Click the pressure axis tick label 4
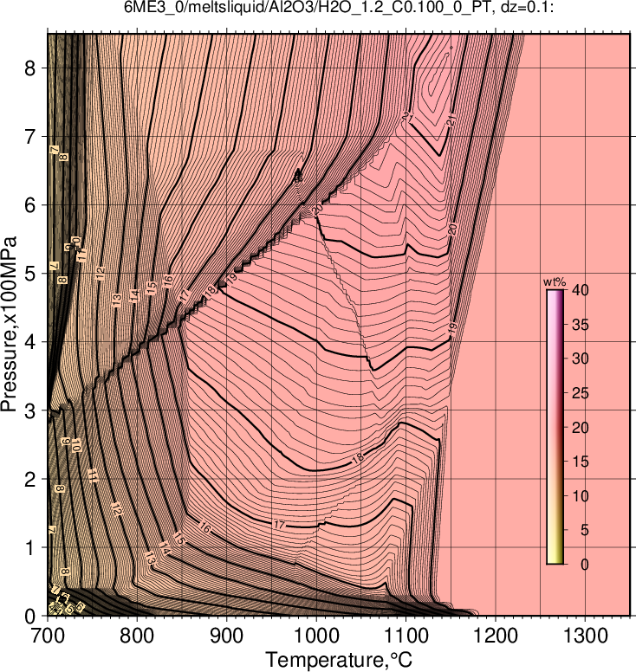 [x=29, y=342]
